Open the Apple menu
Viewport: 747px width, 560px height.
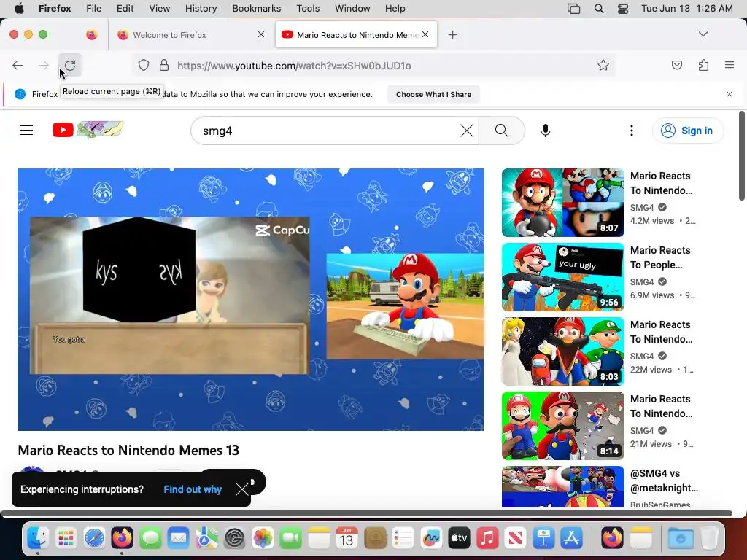click(19, 9)
